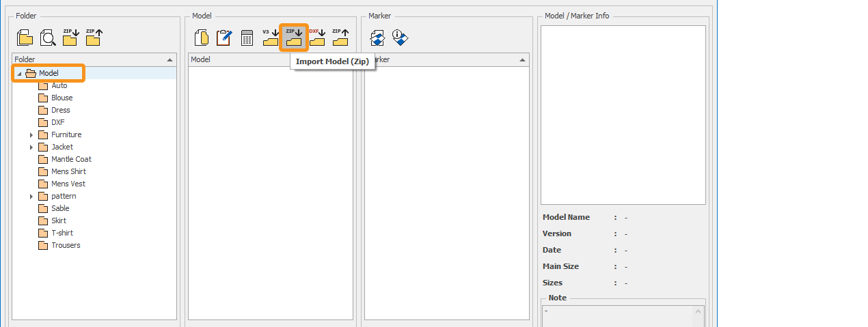Click the export folder ZIP icon
The image size is (868, 327).
click(x=94, y=38)
